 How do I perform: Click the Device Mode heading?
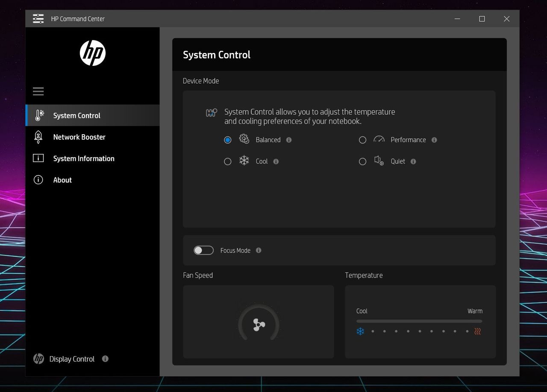tap(201, 81)
